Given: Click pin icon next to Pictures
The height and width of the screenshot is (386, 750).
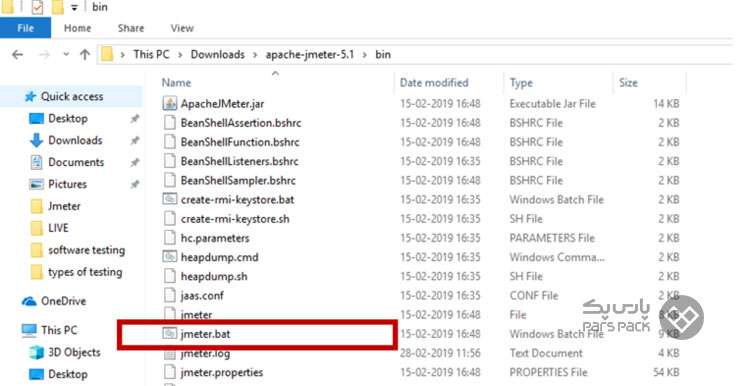Looking at the screenshot, I should point(135,185).
